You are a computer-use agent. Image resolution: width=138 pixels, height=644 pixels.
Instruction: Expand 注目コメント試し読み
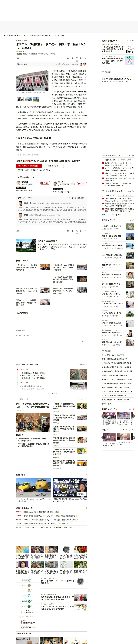[77, 198]
